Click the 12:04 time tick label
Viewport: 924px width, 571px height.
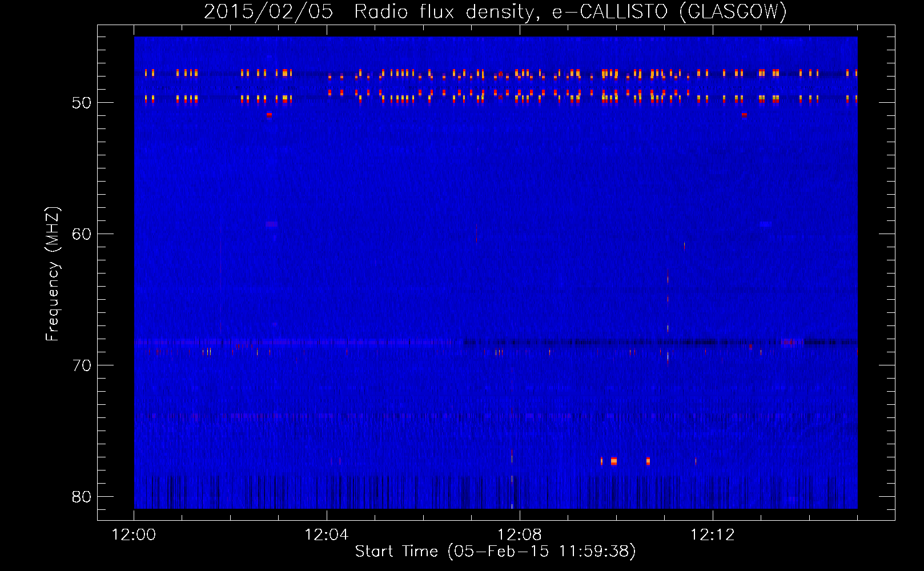(x=327, y=535)
